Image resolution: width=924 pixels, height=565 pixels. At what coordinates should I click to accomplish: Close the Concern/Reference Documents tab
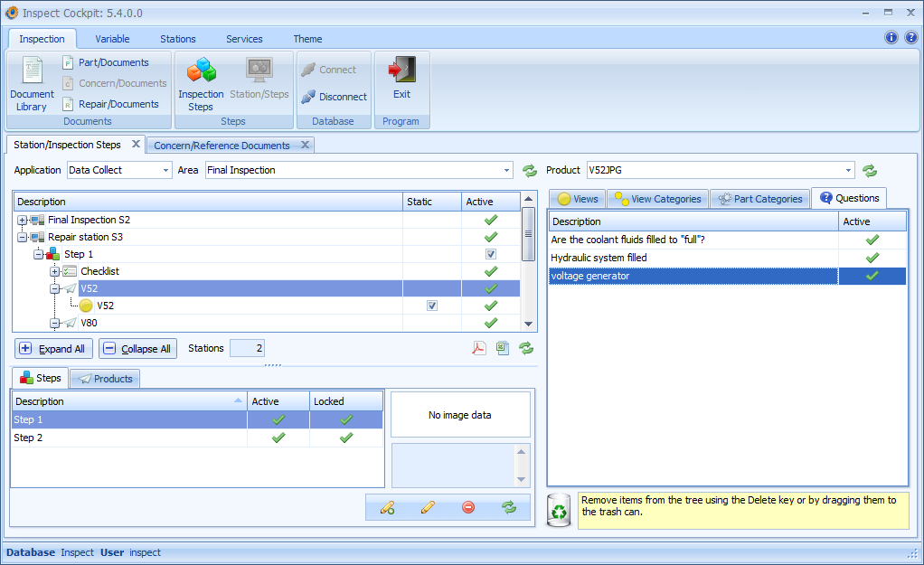306,145
